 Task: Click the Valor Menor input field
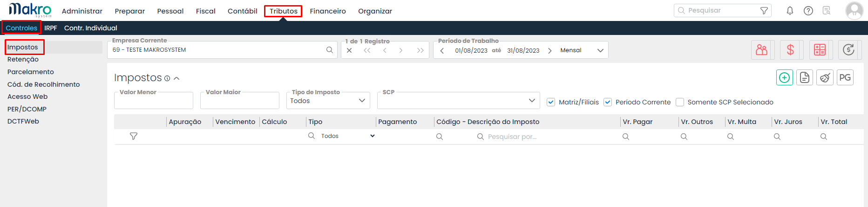tap(154, 101)
